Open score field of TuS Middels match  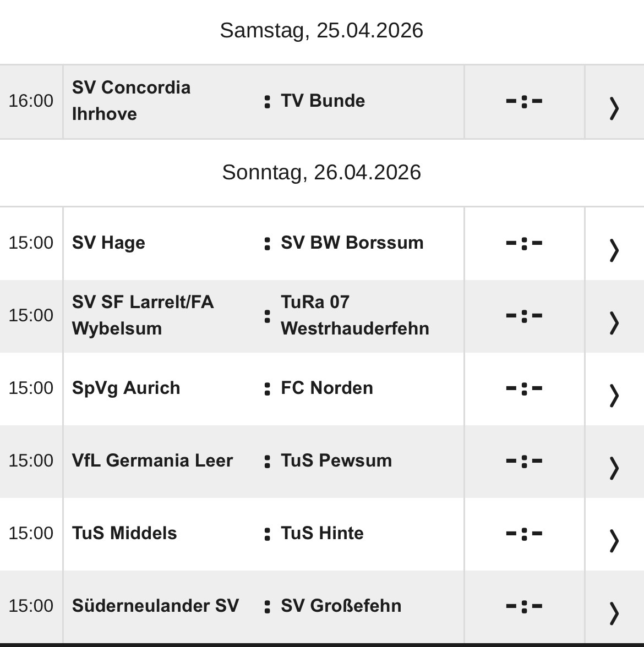(524, 533)
